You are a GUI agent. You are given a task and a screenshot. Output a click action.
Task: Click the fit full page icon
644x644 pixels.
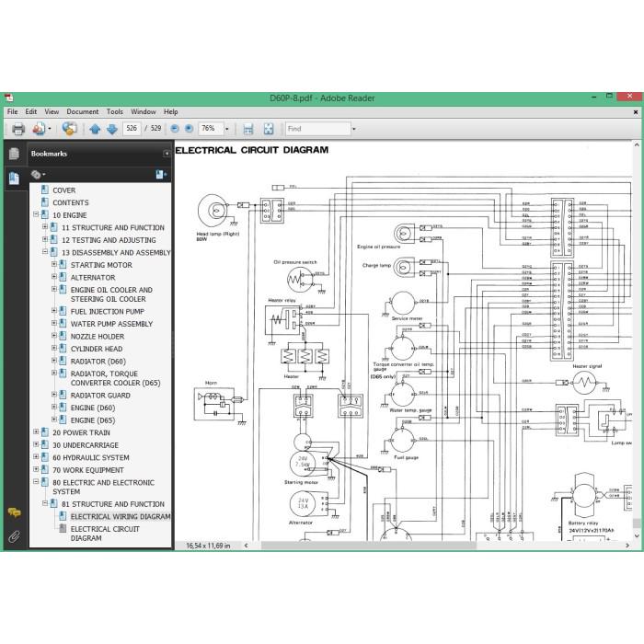(x=269, y=129)
